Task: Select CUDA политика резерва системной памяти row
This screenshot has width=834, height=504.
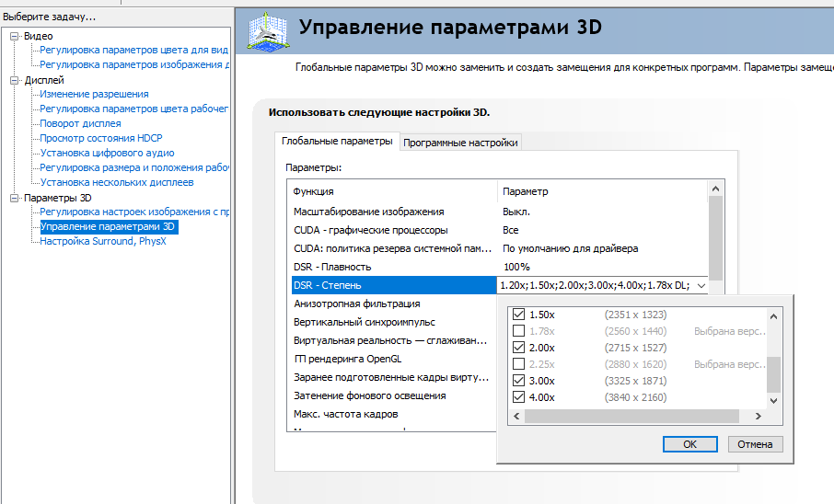Action: (500, 248)
